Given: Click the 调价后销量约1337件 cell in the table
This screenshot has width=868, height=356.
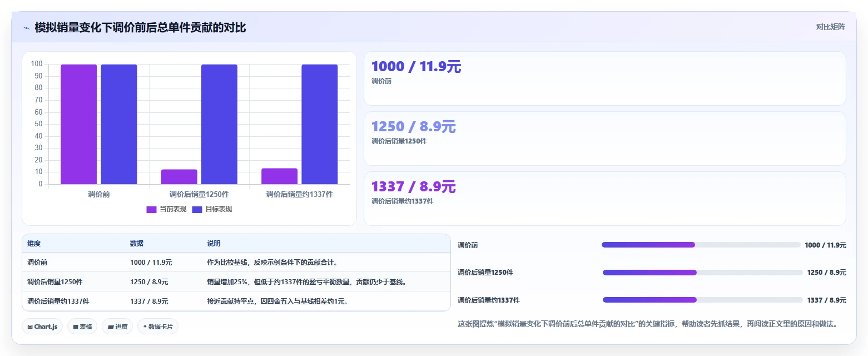Looking at the screenshot, I should click(x=58, y=301).
